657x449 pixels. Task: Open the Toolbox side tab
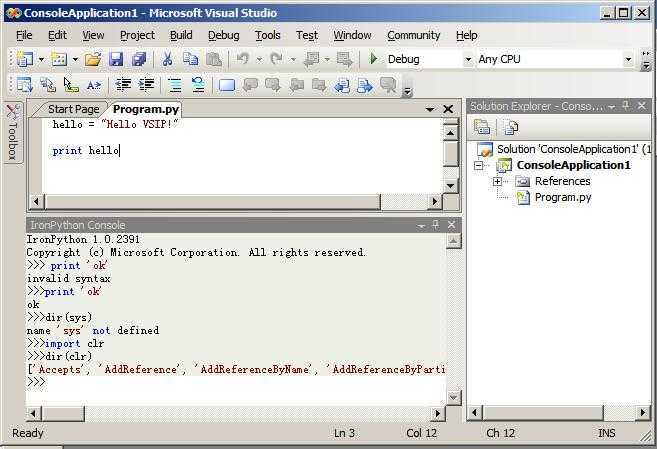(x=13, y=133)
